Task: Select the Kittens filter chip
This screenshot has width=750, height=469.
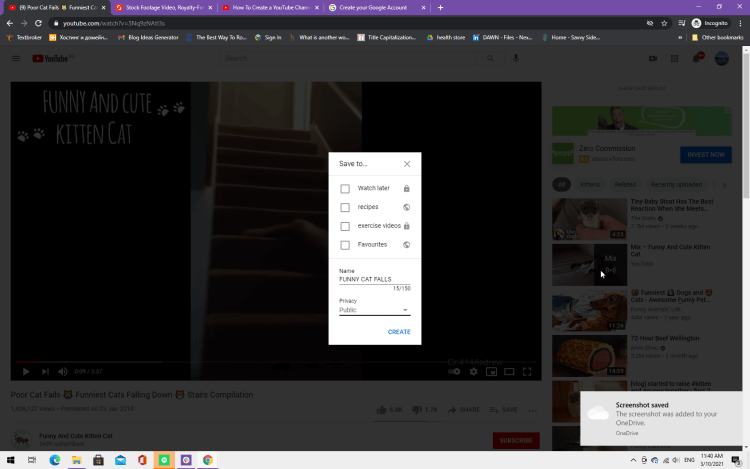Action: pyautogui.click(x=589, y=185)
